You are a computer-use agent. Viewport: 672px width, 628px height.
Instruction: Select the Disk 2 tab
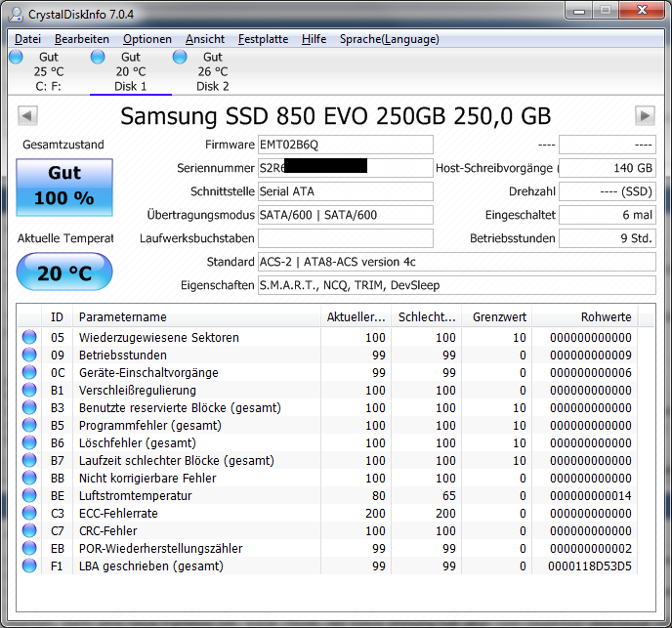(x=213, y=71)
